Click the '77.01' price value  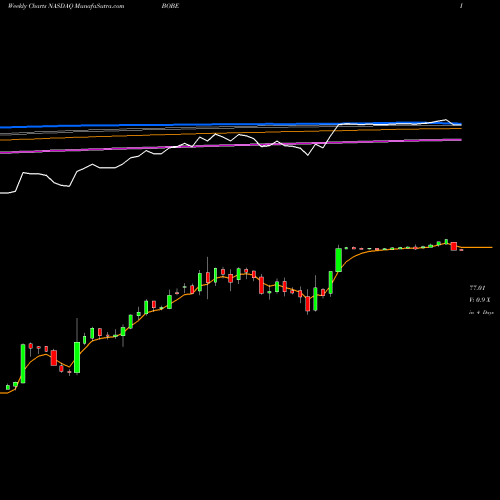(x=477, y=287)
